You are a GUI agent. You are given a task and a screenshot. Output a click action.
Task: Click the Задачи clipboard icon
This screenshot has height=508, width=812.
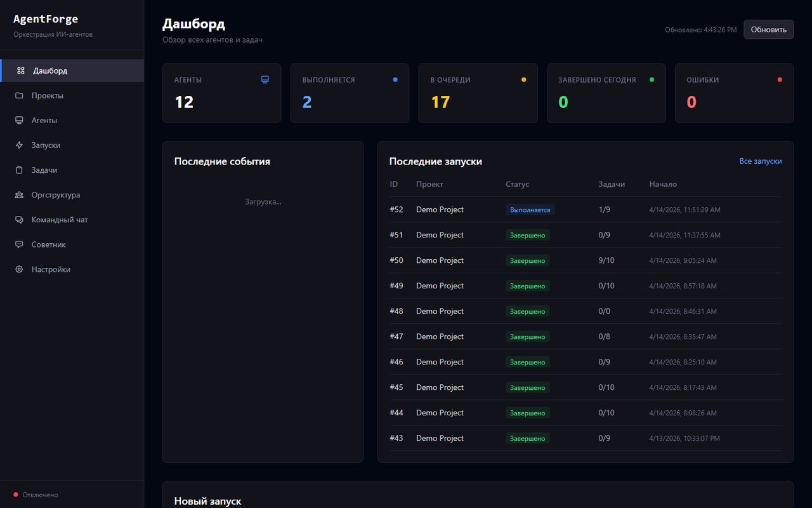19,170
